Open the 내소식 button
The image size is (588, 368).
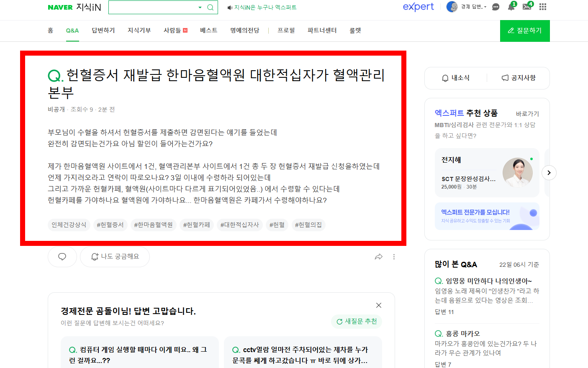[x=456, y=78]
